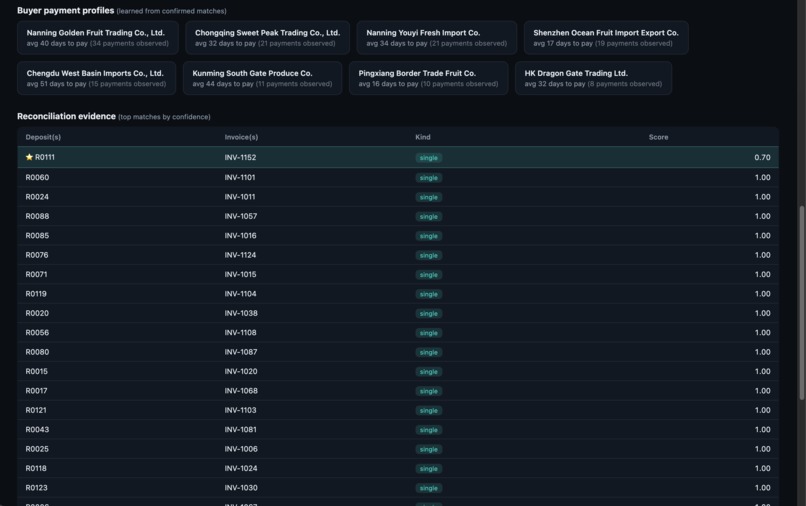Click invoice INV-1068
Viewport: 806px width, 506px height.
[241, 391]
